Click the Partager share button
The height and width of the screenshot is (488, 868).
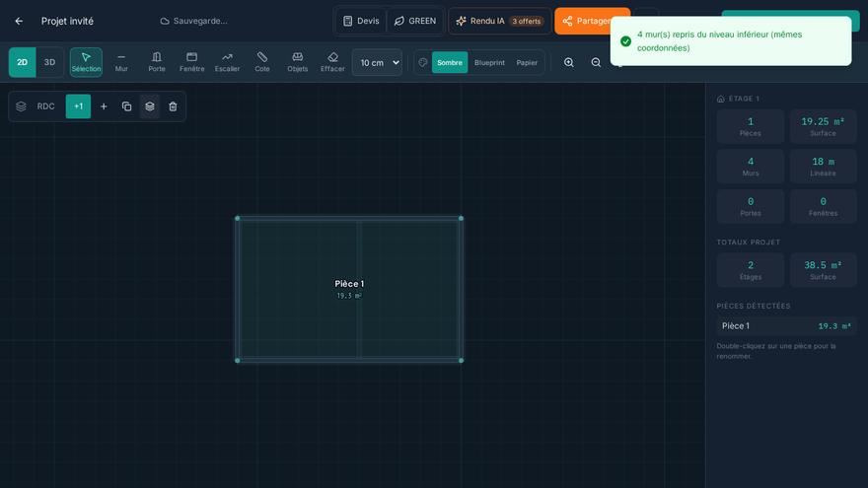(587, 21)
